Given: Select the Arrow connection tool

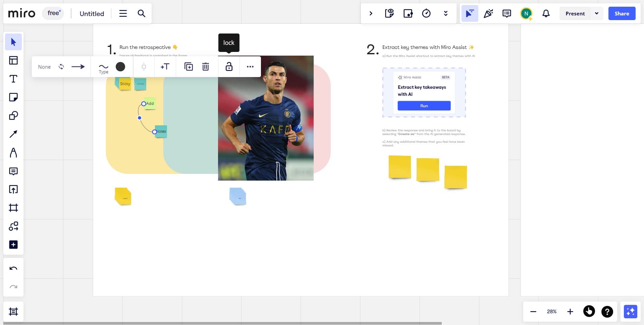Looking at the screenshot, I should (x=13, y=134).
